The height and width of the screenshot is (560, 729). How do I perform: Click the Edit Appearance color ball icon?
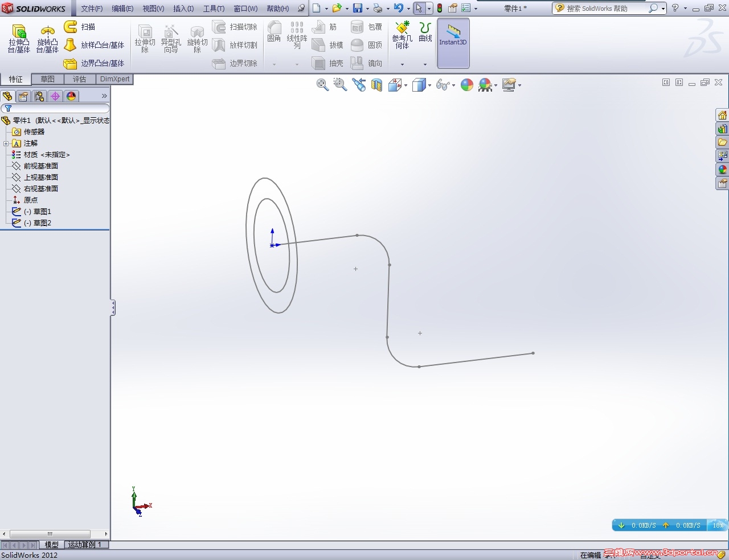click(x=467, y=85)
